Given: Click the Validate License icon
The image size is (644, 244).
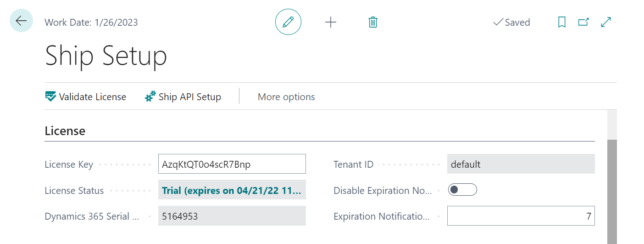Looking at the screenshot, I should [x=50, y=96].
